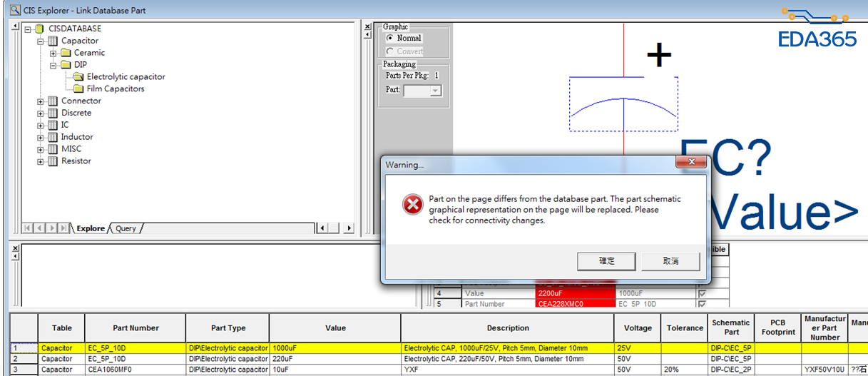Click the 220uF value cell

click(335, 359)
